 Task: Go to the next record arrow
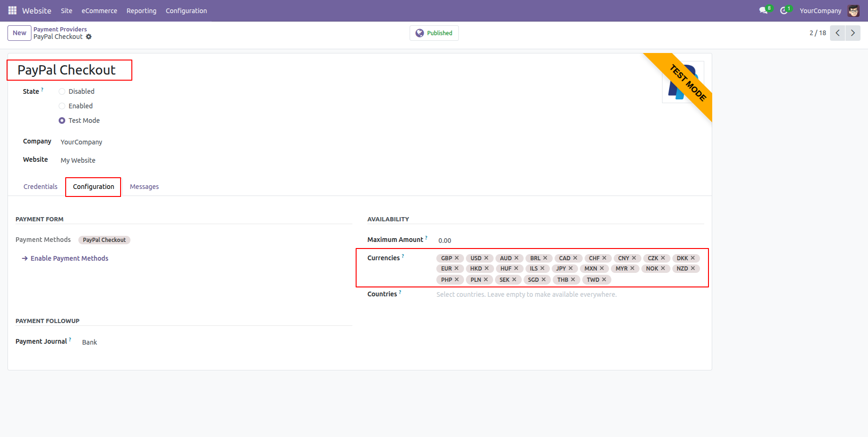pos(853,33)
